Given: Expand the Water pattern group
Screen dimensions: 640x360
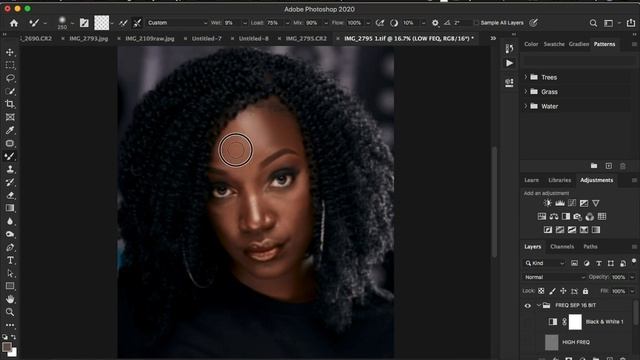Looking at the screenshot, I should 526,106.
